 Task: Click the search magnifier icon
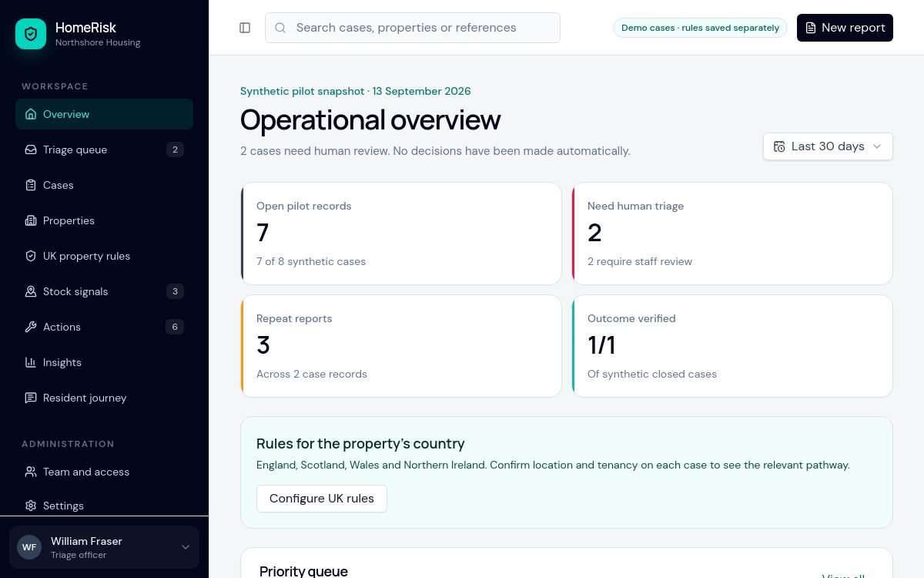pyautogui.click(x=280, y=28)
